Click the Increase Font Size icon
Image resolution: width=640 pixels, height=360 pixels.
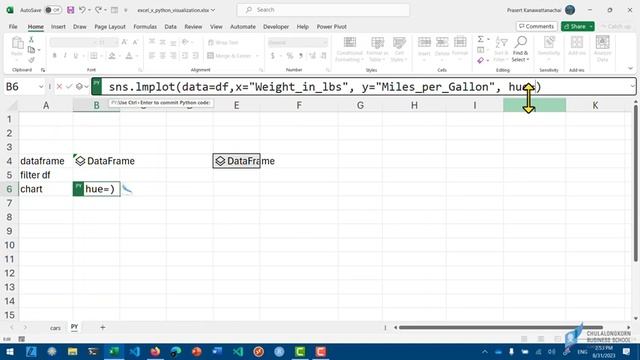[124, 42]
